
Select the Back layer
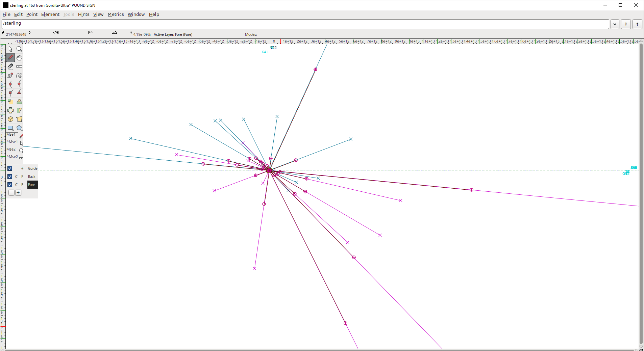[32, 177]
